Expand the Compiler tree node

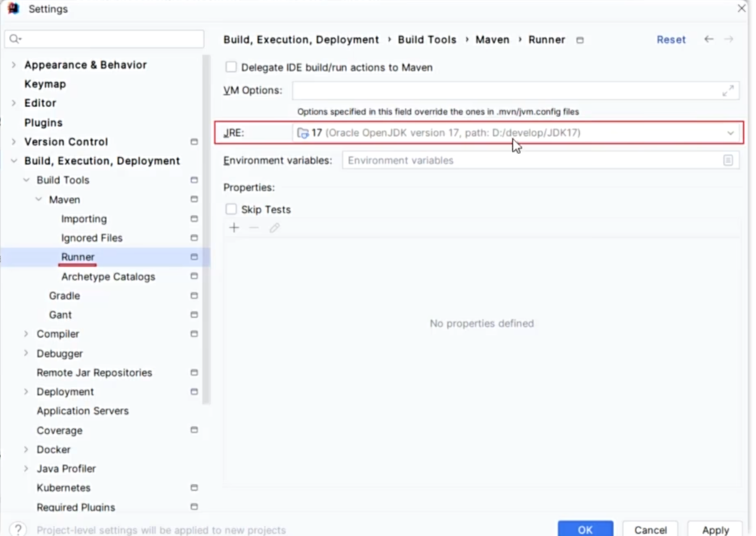tap(26, 334)
